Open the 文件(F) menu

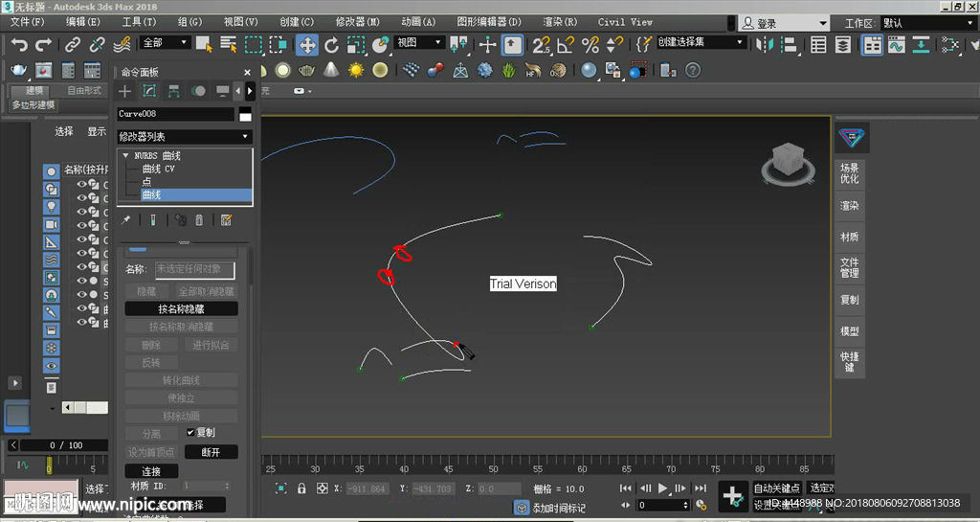tap(28, 22)
